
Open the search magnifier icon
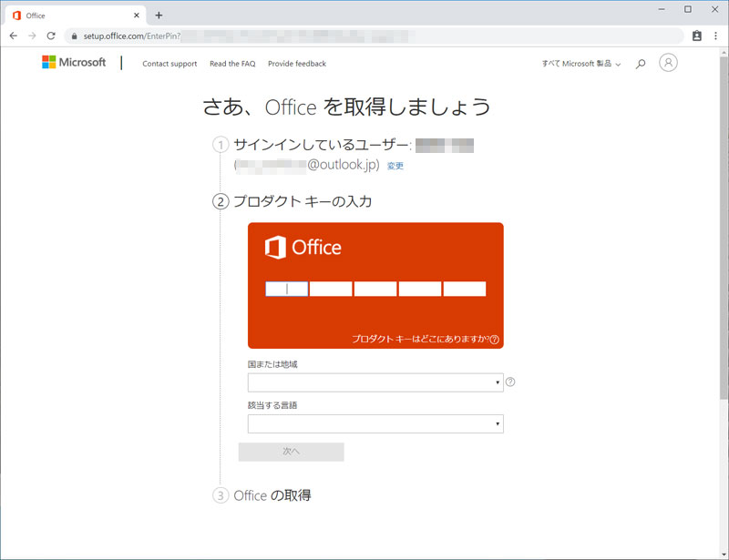tap(641, 63)
